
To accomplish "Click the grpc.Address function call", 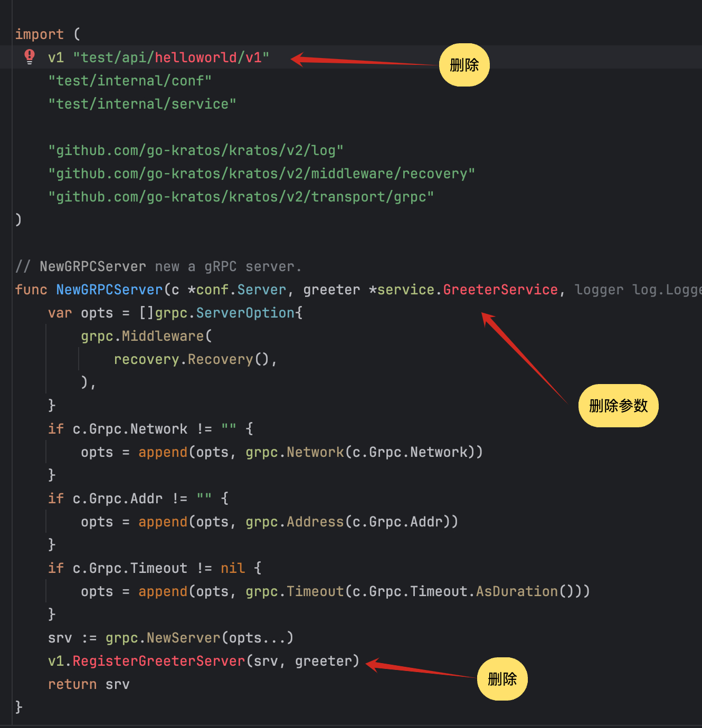I will pyautogui.click(x=295, y=522).
